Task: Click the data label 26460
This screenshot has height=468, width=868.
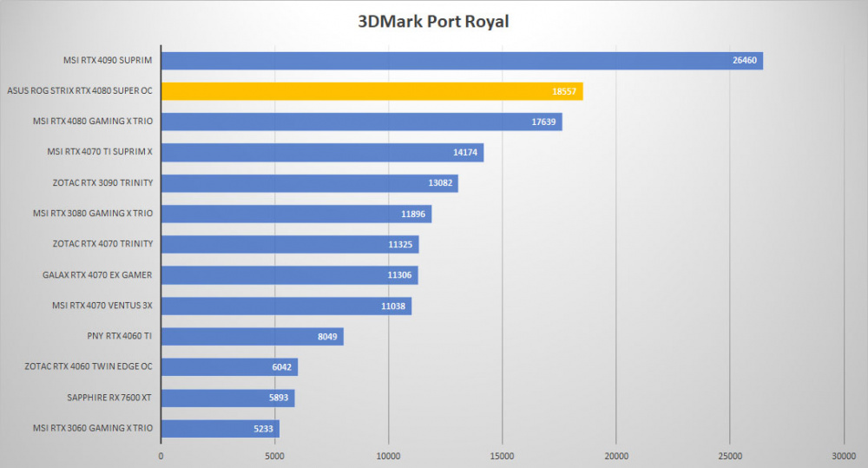Action: coord(745,61)
